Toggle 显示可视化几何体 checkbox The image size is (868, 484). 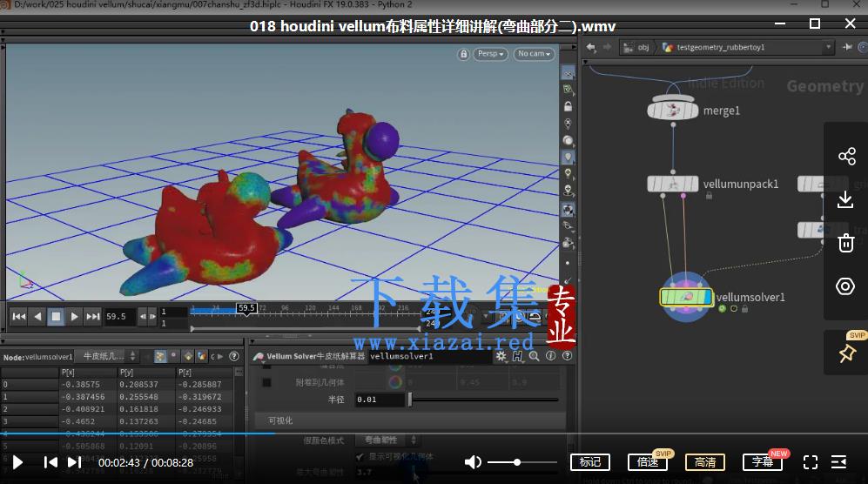tap(360, 456)
